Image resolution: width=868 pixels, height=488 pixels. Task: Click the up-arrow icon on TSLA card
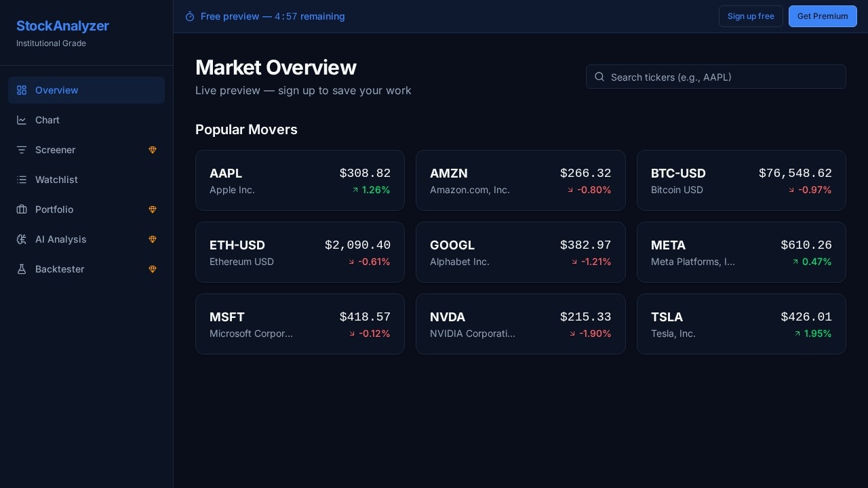point(797,333)
